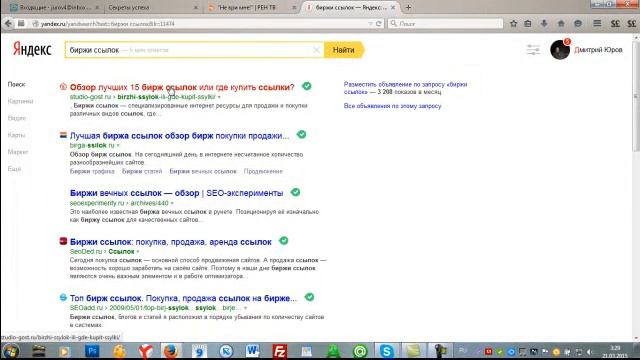Clear the Yandex search query

(316, 50)
